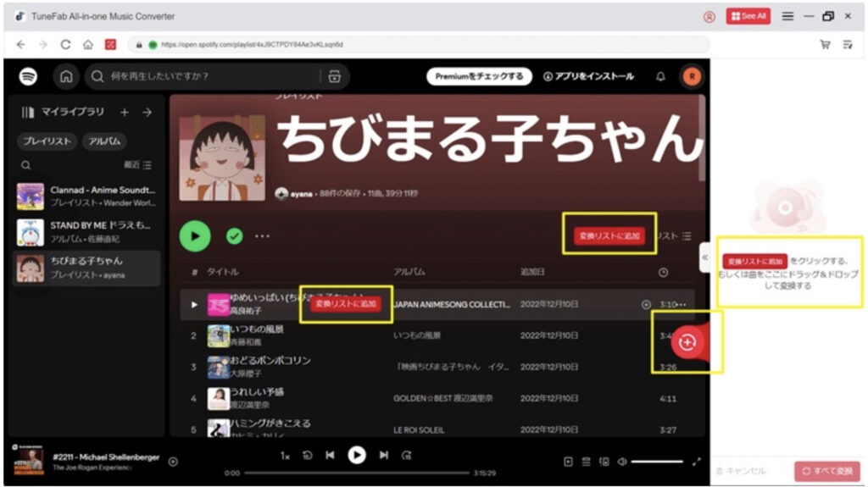This screenshot has height=487, width=868.
Task: Click the Spotify logo icon
Action: pos(29,77)
